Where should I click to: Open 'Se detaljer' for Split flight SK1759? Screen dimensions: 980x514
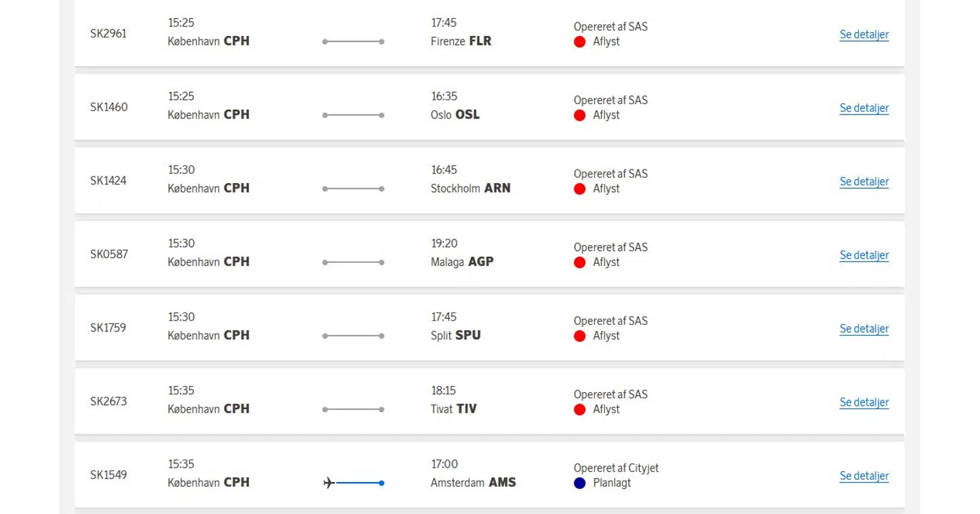[864, 329]
